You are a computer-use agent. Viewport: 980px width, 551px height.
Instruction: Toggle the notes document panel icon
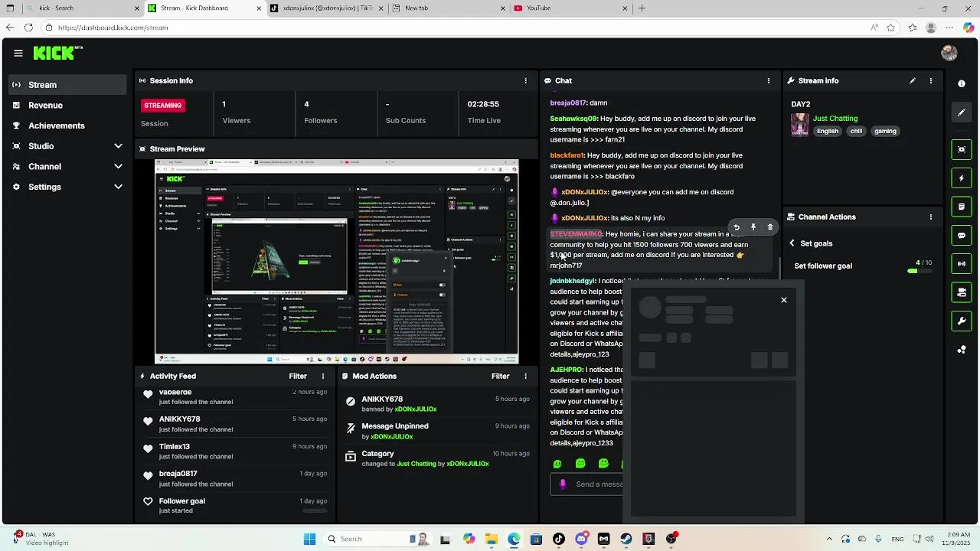pyautogui.click(x=962, y=207)
